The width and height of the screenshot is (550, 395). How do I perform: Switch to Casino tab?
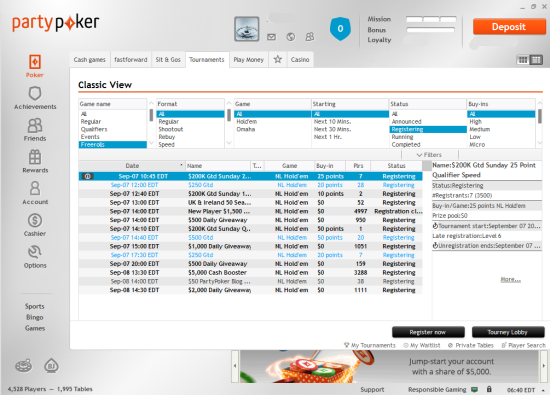300,60
